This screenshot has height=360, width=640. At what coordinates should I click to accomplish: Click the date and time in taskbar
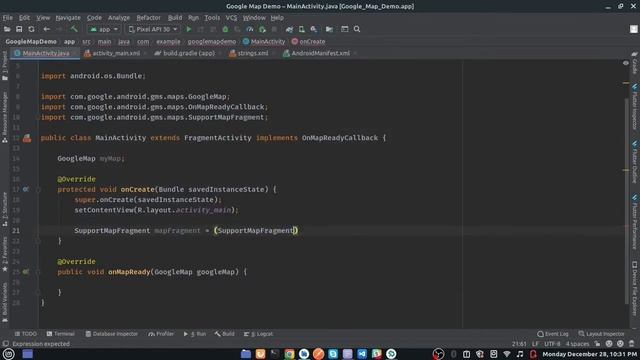[589, 354]
